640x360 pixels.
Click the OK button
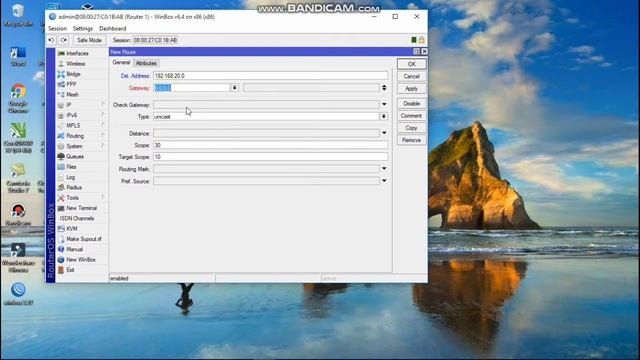[411, 64]
